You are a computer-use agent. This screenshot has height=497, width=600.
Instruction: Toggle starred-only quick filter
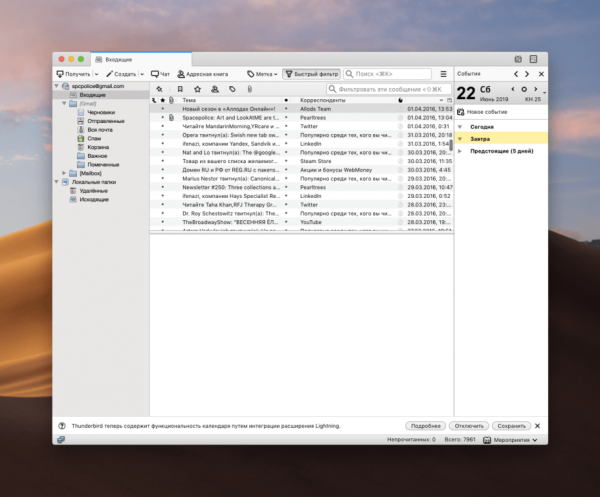(x=197, y=89)
